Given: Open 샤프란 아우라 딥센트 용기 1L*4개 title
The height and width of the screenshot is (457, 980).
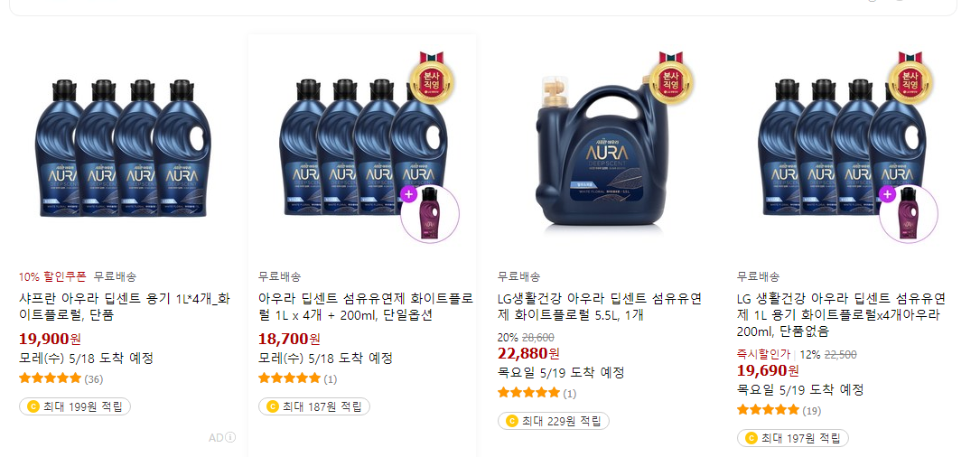Looking at the screenshot, I should (125, 306).
